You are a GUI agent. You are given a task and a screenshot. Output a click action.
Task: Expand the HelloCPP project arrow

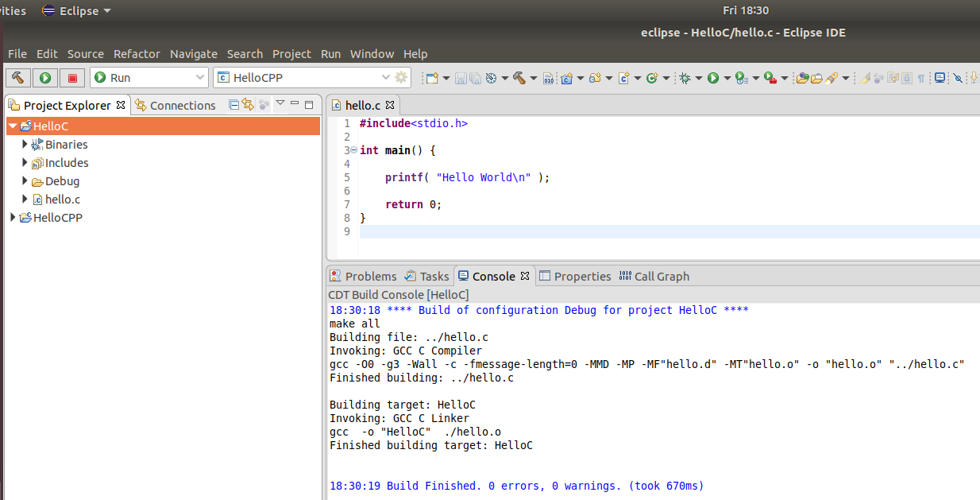pos(13,217)
